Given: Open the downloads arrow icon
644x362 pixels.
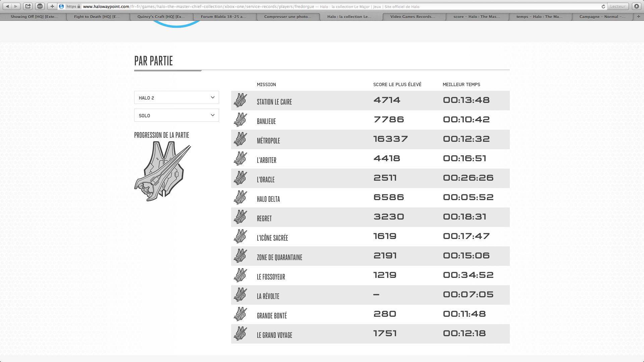Looking at the screenshot, I should tap(637, 6).
